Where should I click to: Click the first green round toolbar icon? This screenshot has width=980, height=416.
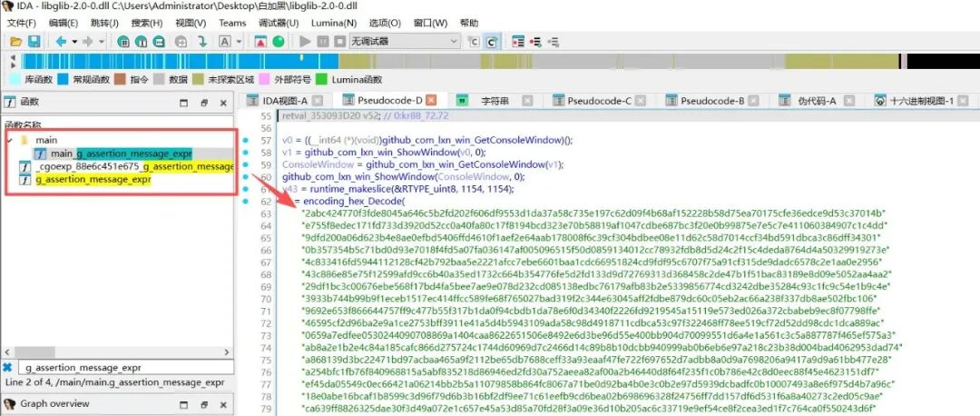(x=123, y=42)
